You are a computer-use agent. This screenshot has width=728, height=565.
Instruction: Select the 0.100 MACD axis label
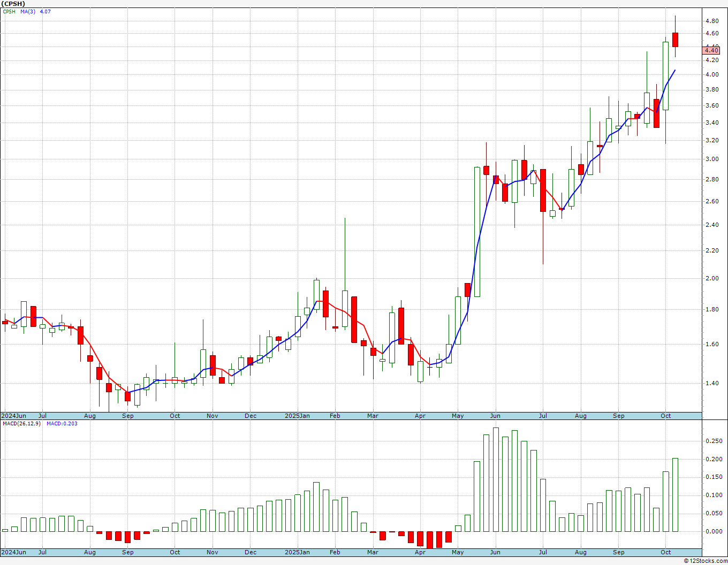point(714,495)
